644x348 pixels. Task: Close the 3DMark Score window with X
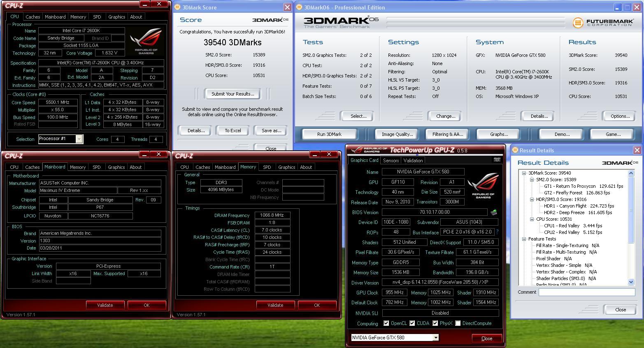point(287,7)
